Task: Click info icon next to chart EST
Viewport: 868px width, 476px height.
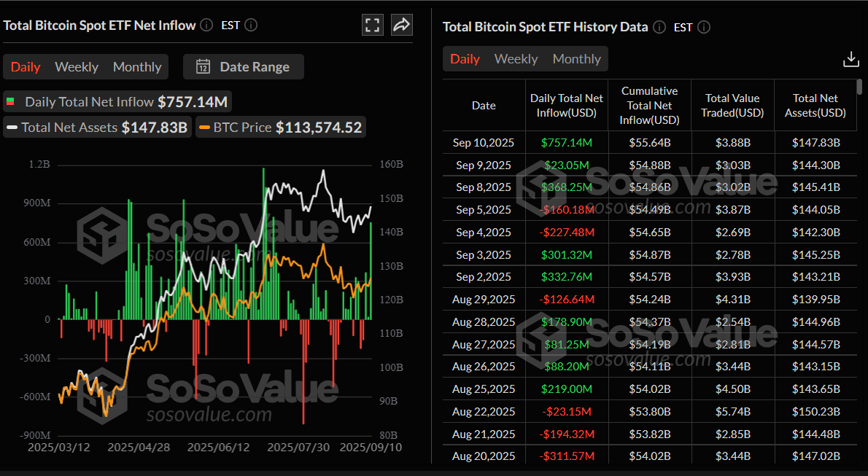Action: point(251,26)
